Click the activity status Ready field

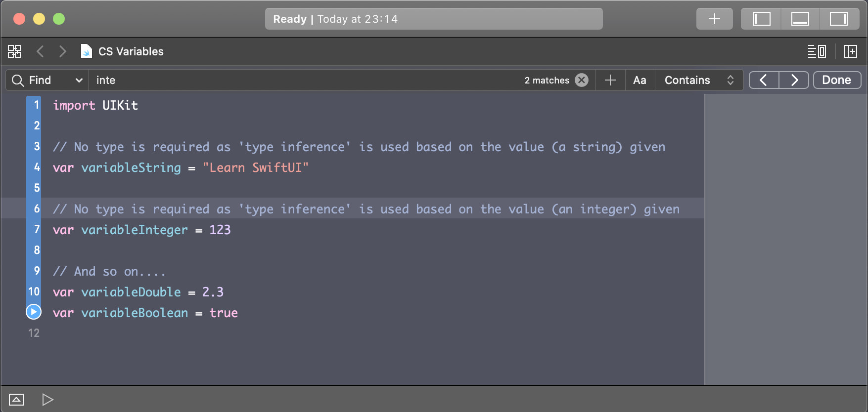(x=434, y=19)
